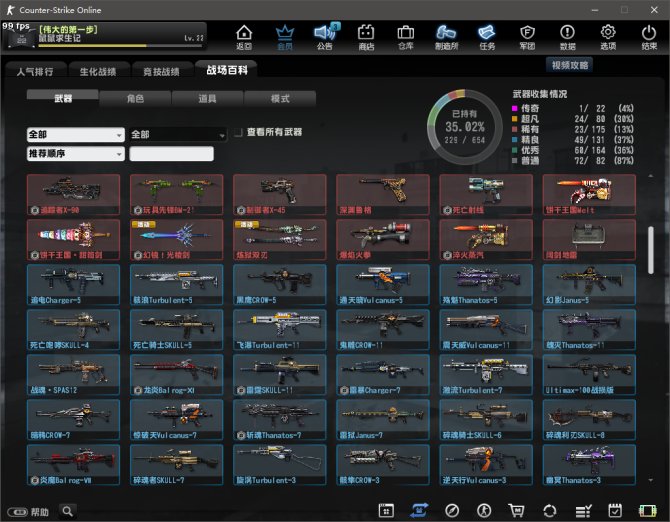Click the circular refresh arrows icon
Viewport: 670px width, 522px height.
tap(550, 510)
